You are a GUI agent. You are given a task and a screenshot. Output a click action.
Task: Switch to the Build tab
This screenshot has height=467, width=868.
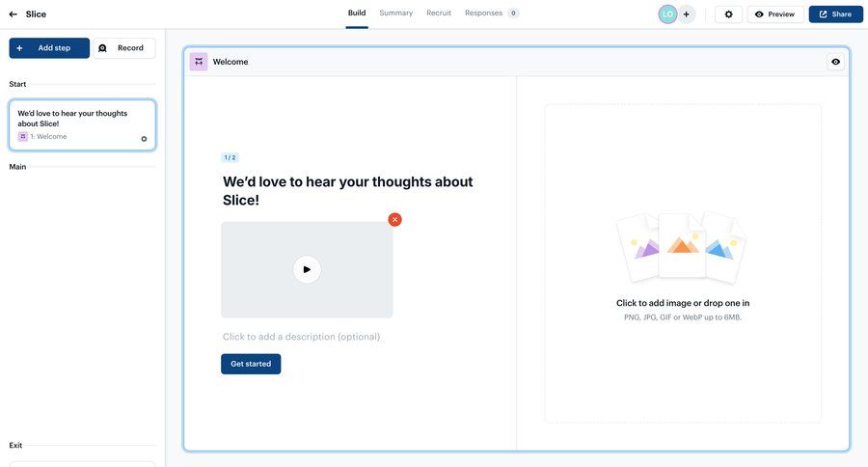point(357,14)
